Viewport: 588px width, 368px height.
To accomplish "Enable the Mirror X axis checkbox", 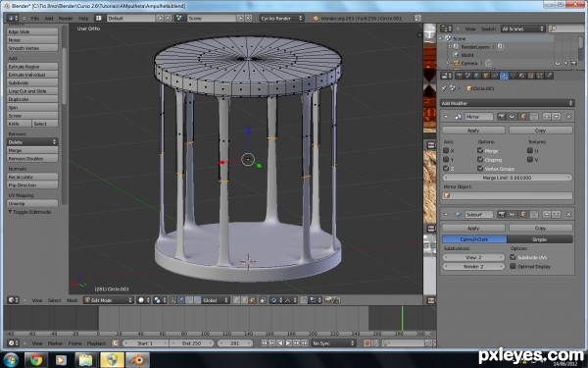I will point(446,150).
